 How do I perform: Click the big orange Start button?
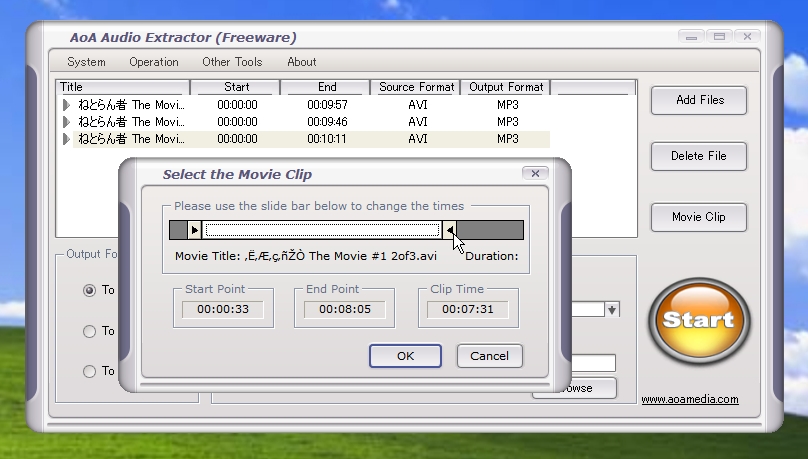tap(699, 320)
